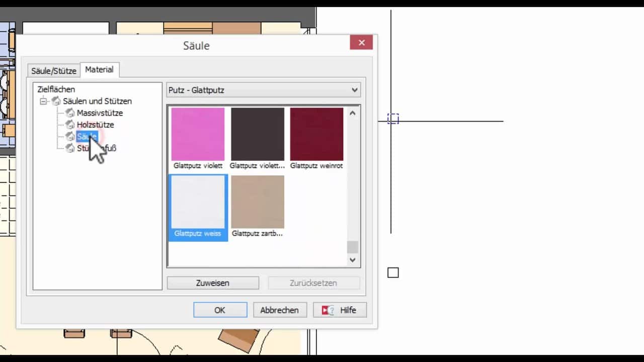Click the Säulen und Stützen folder icon
Image resolution: width=644 pixels, height=362 pixels.
click(56, 101)
